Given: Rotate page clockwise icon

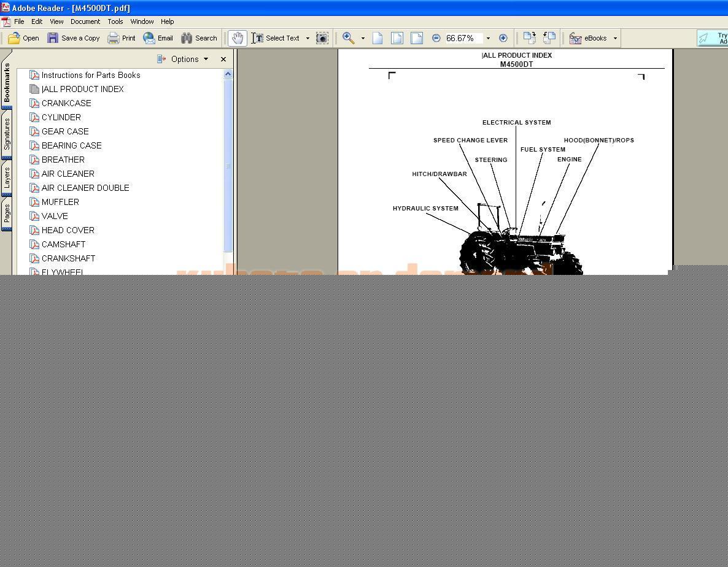Looking at the screenshot, I should coord(529,38).
